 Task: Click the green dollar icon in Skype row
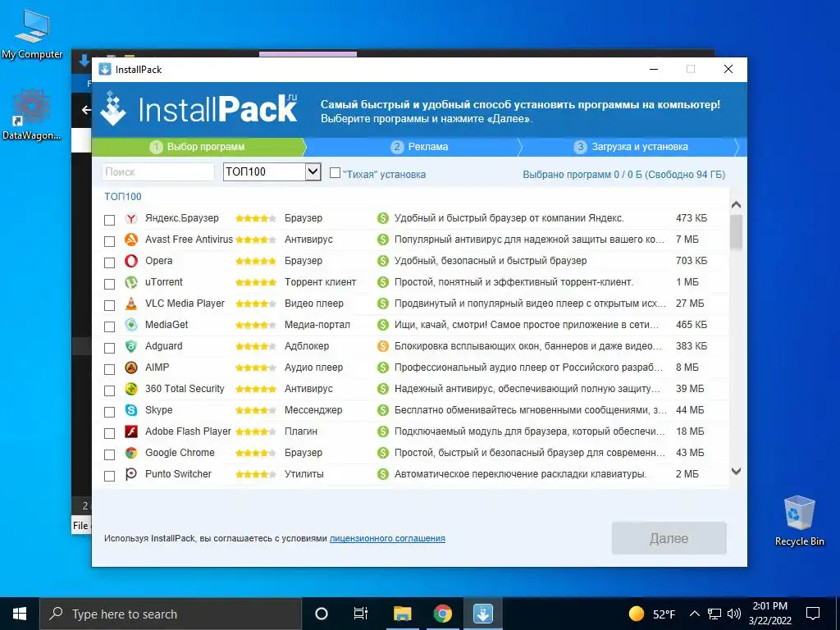tap(382, 410)
